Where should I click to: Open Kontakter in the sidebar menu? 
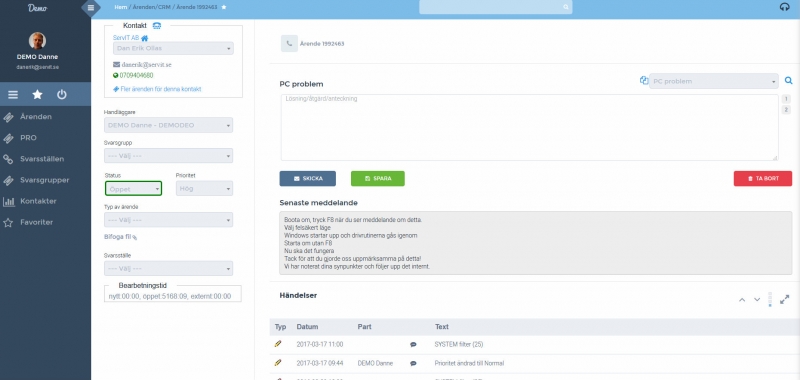[x=38, y=201]
